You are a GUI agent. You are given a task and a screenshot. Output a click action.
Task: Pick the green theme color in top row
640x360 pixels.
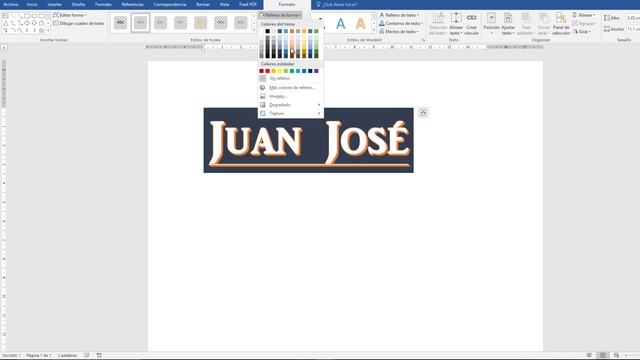(316, 31)
